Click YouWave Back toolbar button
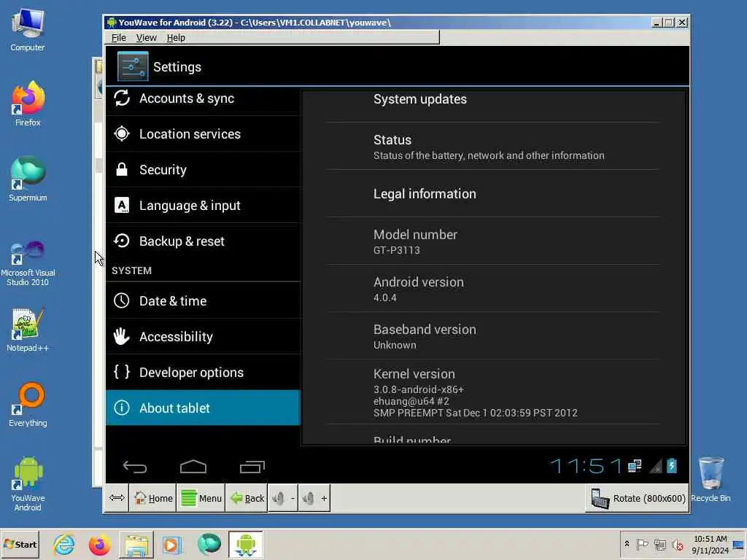The width and height of the screenshot is (747, 560). click(x=247, y=498)
